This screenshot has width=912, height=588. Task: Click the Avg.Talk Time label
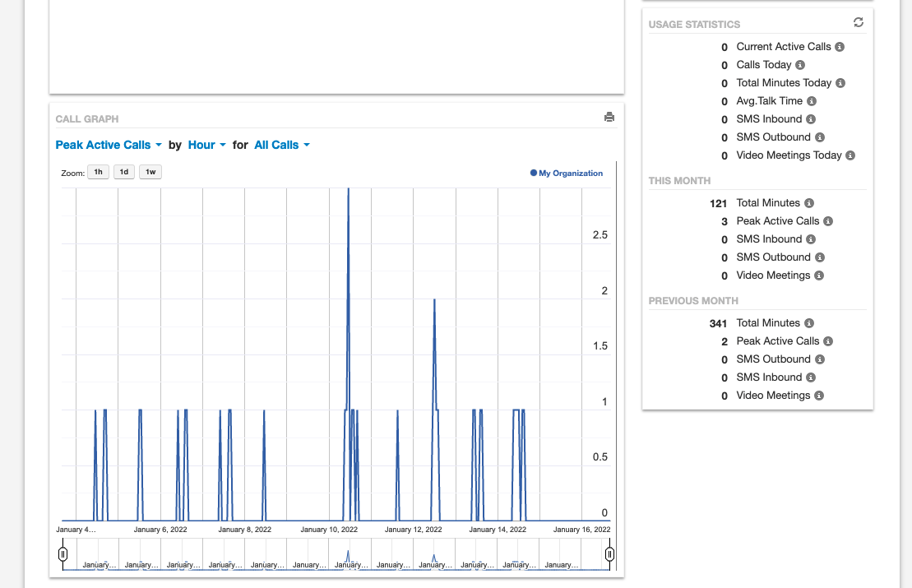click(x=770, y=101)
